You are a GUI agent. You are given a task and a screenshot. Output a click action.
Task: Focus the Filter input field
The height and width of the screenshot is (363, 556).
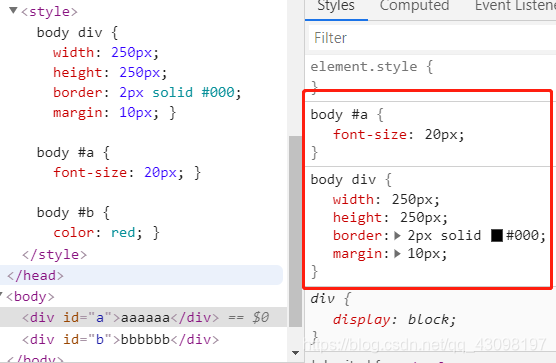click(x=432, y=38)
